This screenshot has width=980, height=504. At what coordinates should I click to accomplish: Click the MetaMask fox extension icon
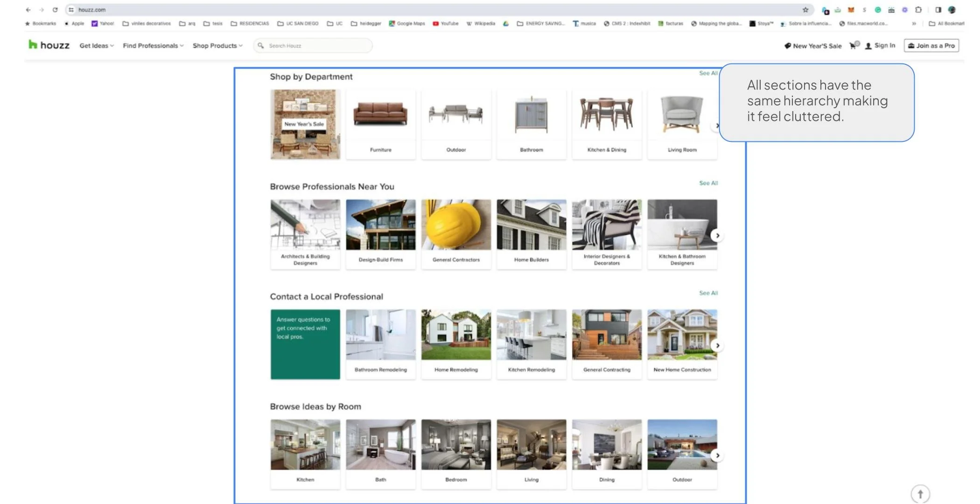[850, 9]
